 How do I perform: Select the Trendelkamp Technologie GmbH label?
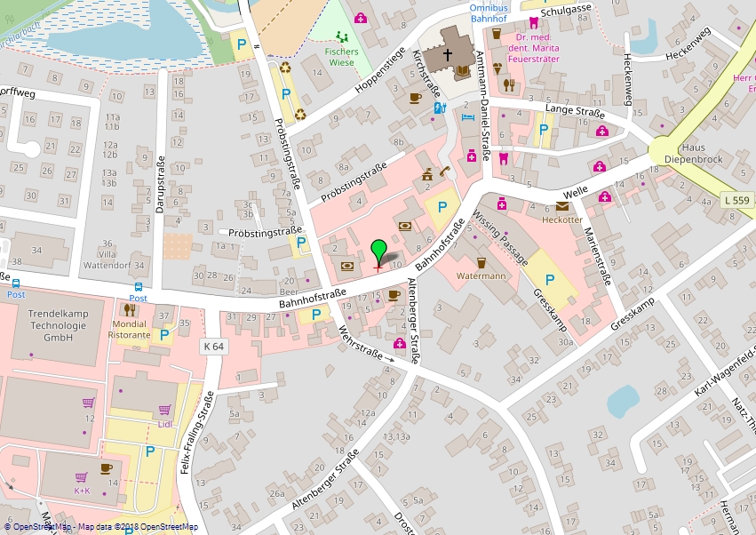click(59, 325)
